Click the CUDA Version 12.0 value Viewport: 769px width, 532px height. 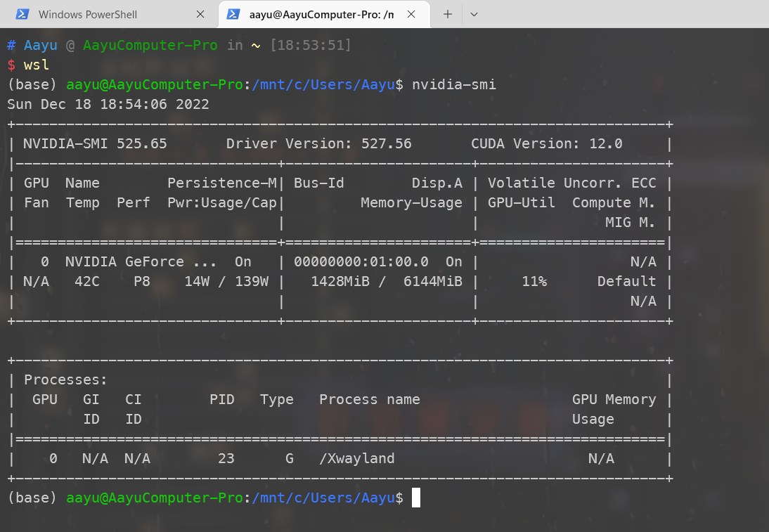(x=606, y=143)
